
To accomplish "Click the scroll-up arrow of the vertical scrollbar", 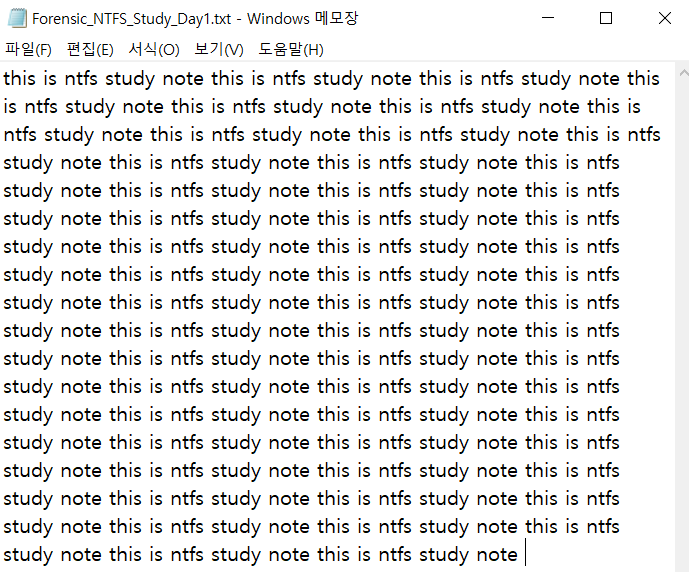I will 684,73.
